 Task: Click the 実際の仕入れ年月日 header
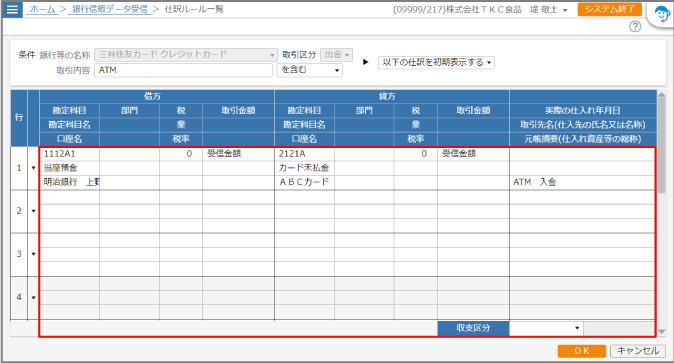point(583,111)
